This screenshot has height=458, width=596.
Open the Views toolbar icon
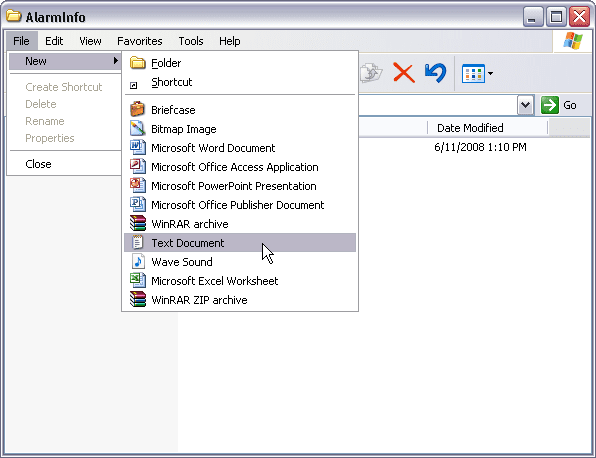pos(473,73)
